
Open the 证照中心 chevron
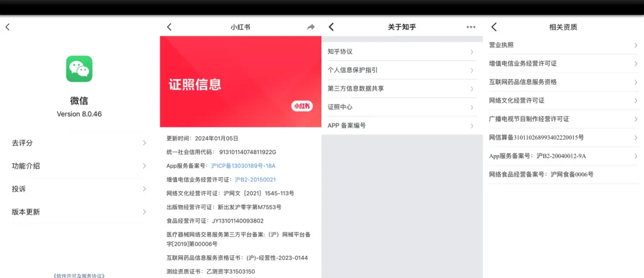coord(472,107)
